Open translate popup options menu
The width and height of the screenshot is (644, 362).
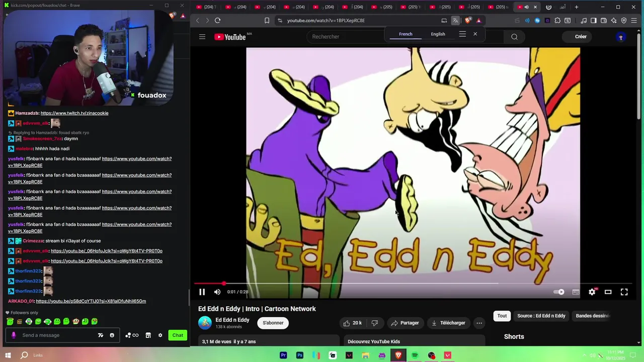point(462,34)
